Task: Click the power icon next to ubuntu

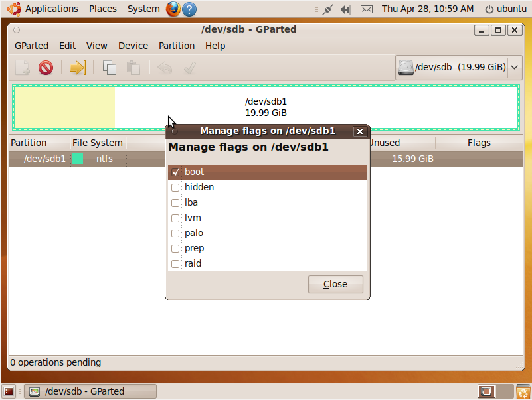Action: pyautogui.click(x=489, y=9)
